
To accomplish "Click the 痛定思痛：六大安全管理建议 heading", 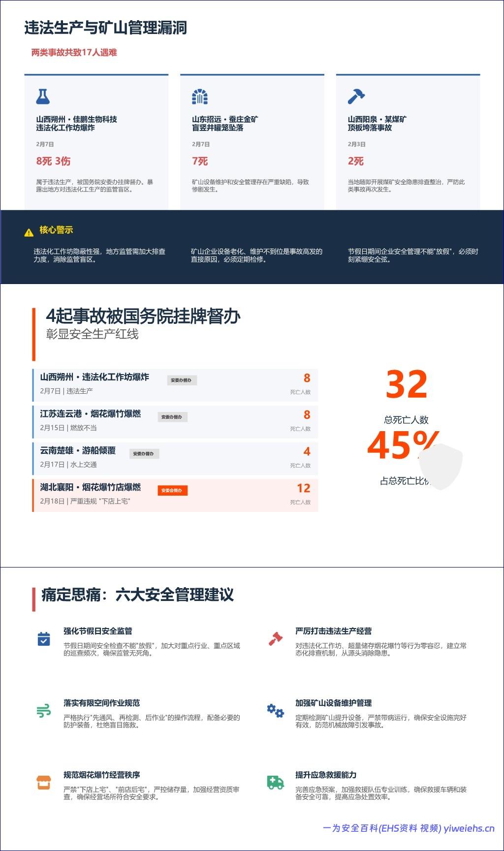I will 137,595.
